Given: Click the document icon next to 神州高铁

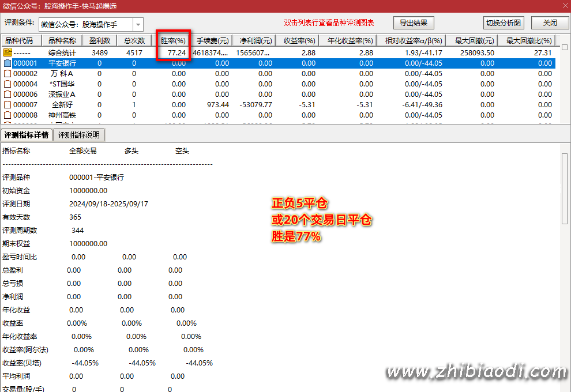Looking at the screenshot, I should [x=7, y=115].
